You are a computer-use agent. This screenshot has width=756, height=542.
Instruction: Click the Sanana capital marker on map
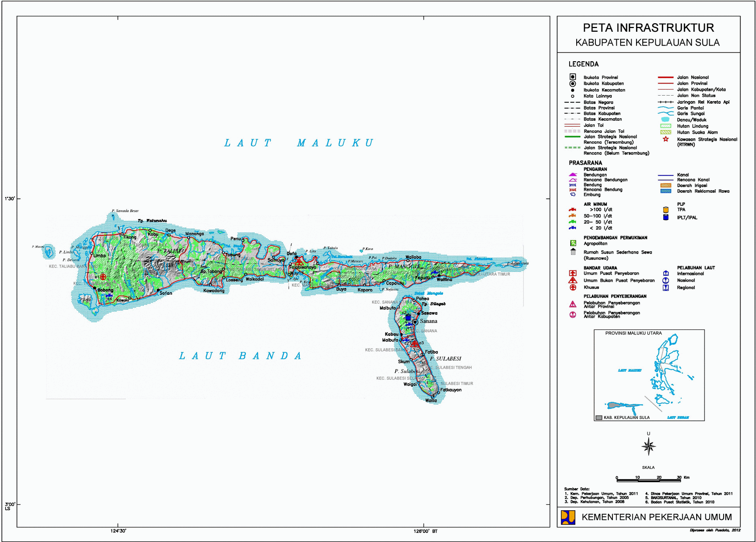[415, 322]
